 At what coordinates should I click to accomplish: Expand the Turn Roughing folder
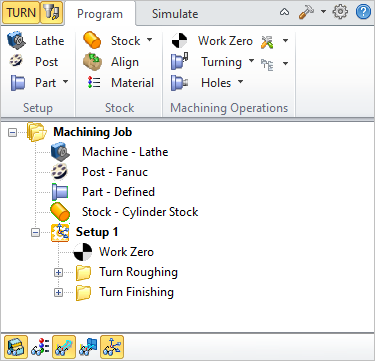[58, 273]
